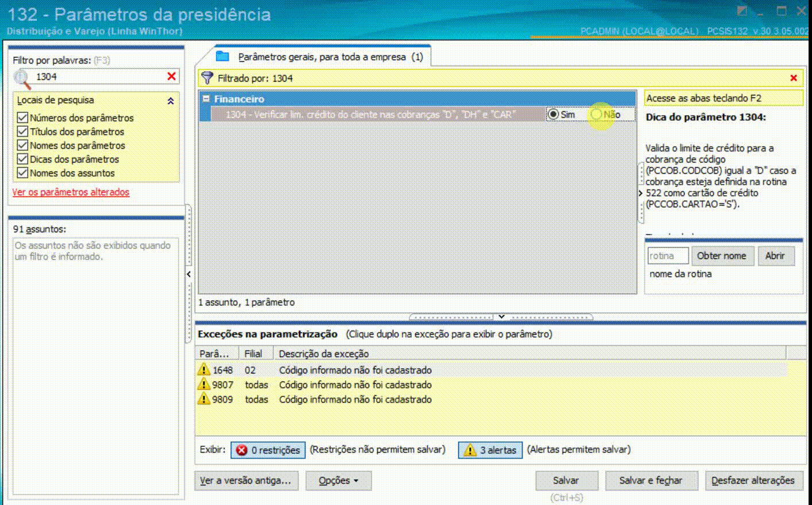The image size is (812, 505).
Task: Collapse the Financeiro parameter group
Action: point(207,98)
